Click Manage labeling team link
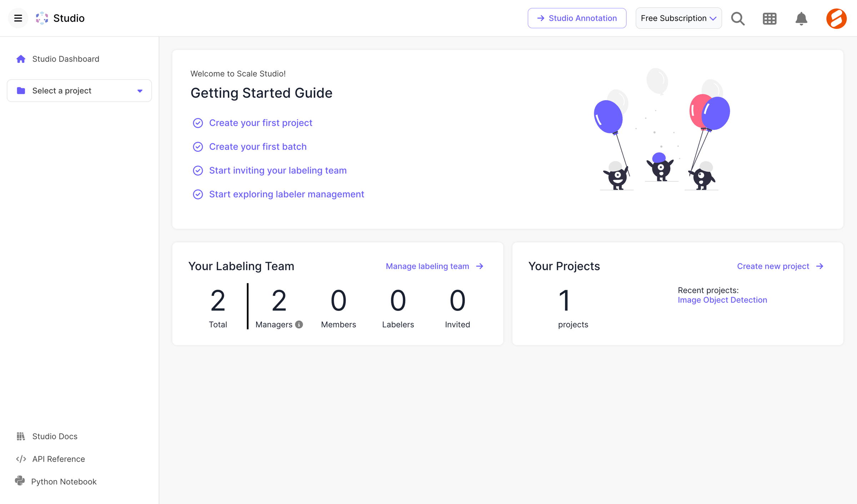This screenshot has height=504, width=857. (x=427, y=266)
